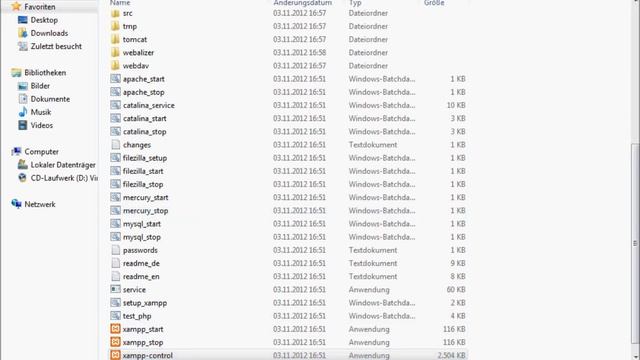Viewport: 640px width, 360px height.
Task: Open the src folder icon
Action: tap(116, 13)
